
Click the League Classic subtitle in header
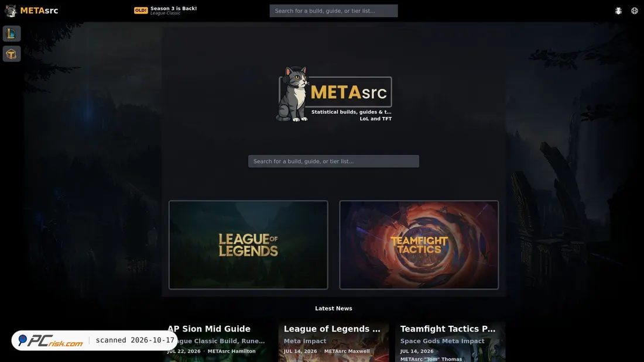coord(165,13)
